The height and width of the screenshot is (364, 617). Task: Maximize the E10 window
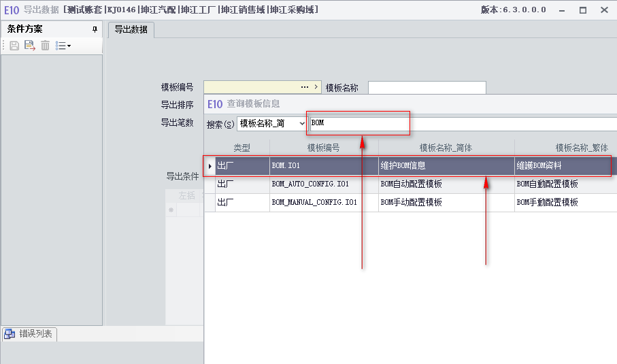tap(583, 11)
